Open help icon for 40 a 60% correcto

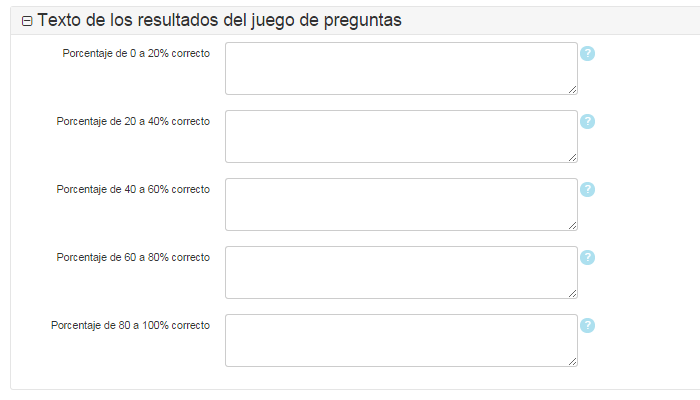point(587,189)
